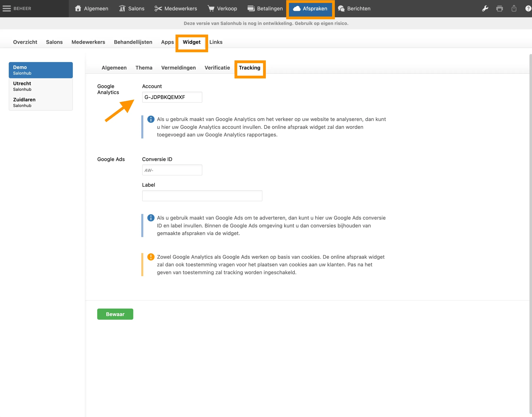The height and width of the screenshot is (417, 532).
Task: Click the Bewaar save button
Action: [x=115, y=314]
